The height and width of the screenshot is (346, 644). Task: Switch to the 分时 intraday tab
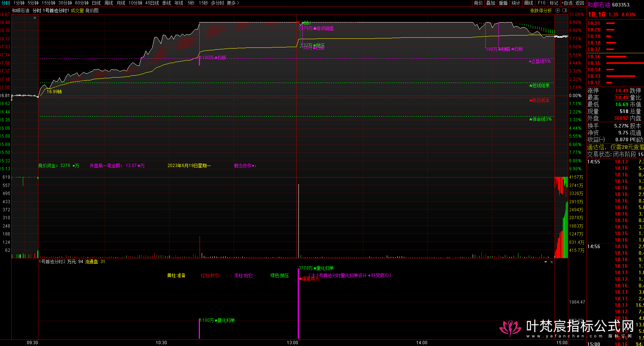click(5, 3)
